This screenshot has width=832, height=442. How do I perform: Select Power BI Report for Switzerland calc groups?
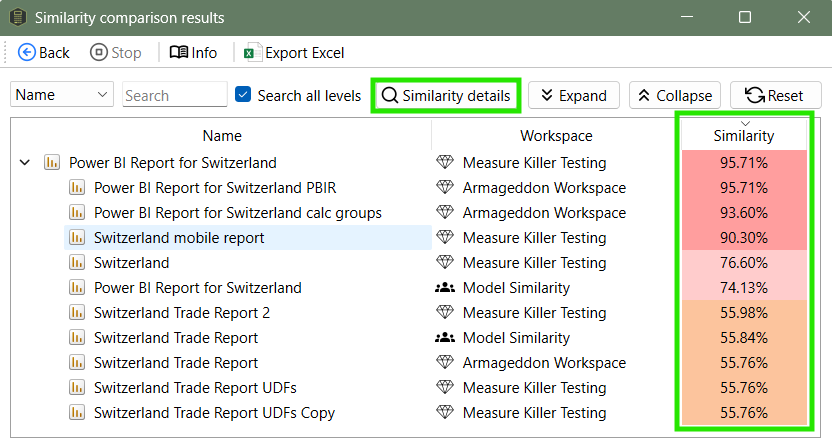(238, 213)
